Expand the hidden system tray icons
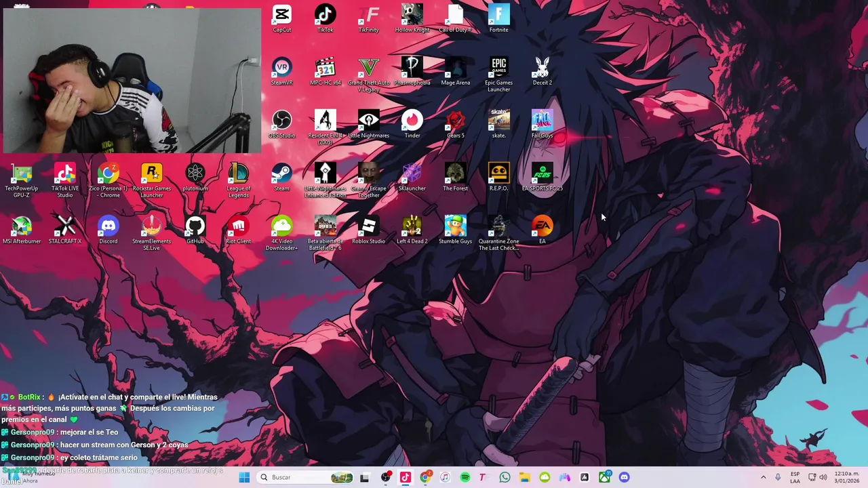This screenshot has height=488, width=868. coord(763,477)
